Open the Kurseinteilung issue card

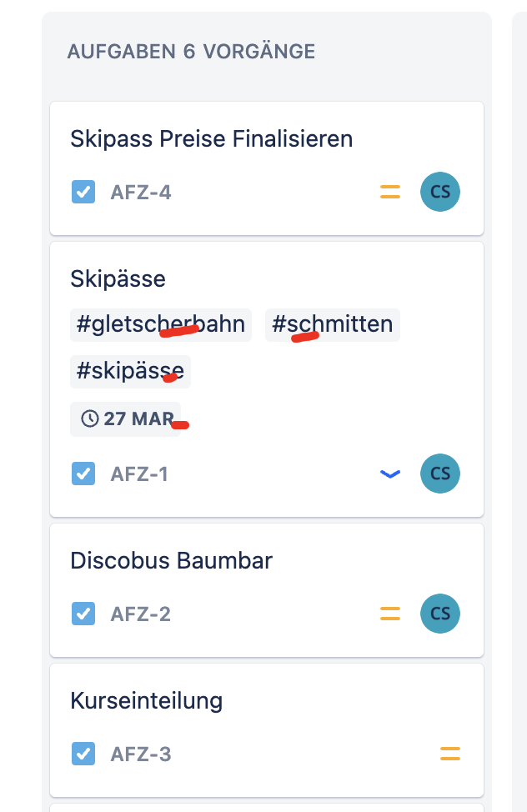click(267, 730)
